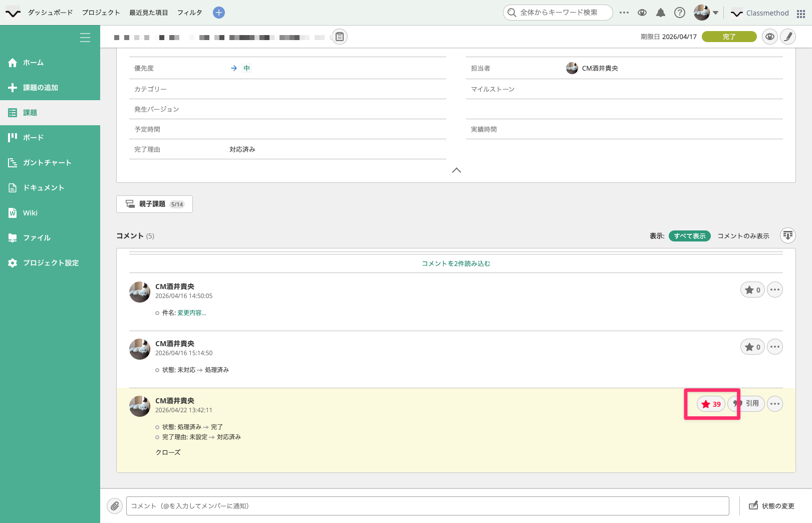The image size is (812, 523).
Task: Open user avatar dropdown menu
Action: [x=706, y=13]
